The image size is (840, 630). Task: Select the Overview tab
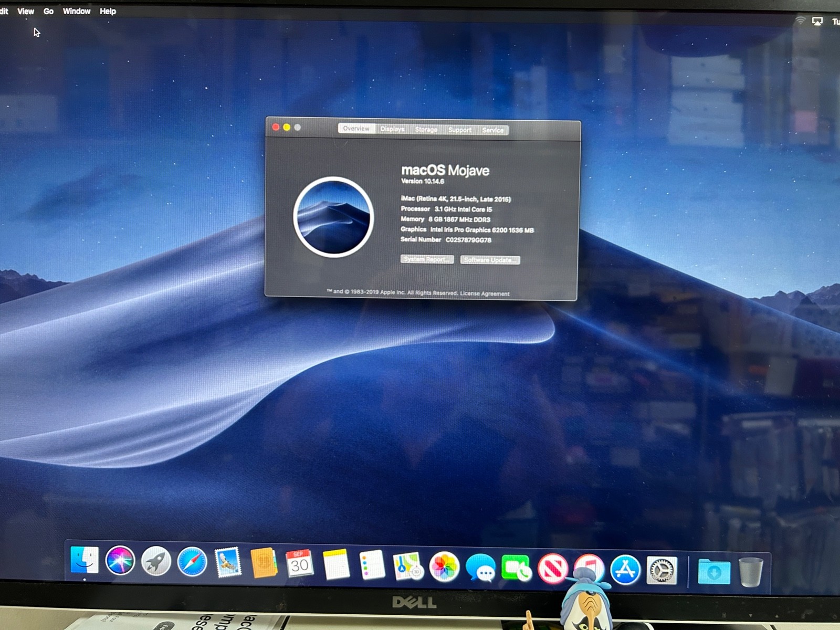pyautogui.click(x=356, y=129)
